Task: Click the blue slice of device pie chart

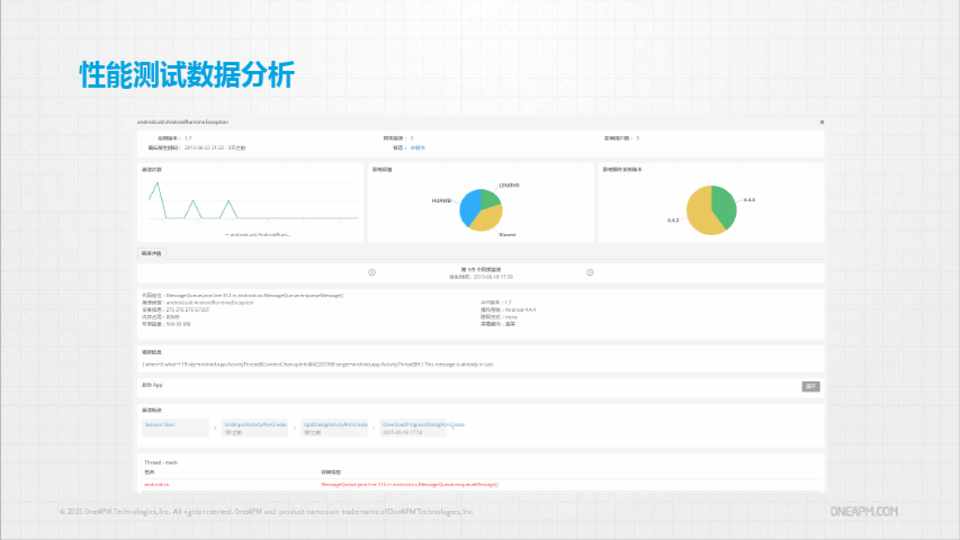Action: coord(470,208)
